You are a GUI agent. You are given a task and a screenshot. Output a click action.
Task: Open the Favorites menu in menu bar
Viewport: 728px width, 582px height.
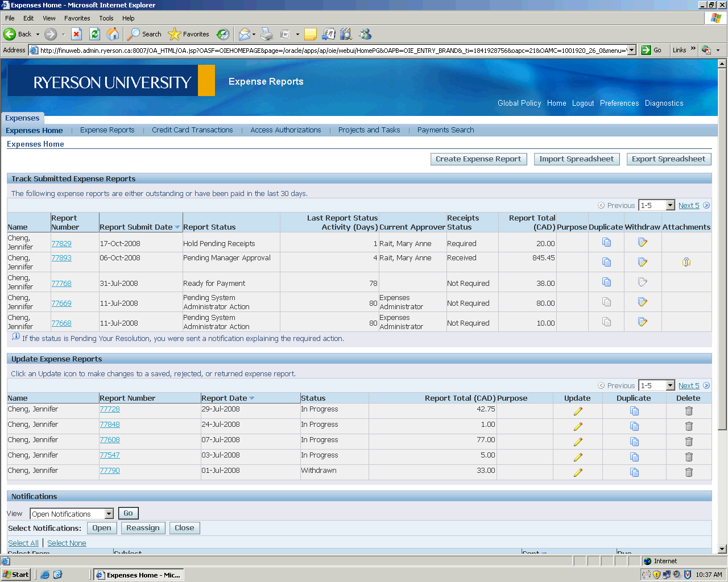pyautogui.click(x=77, y=18)
